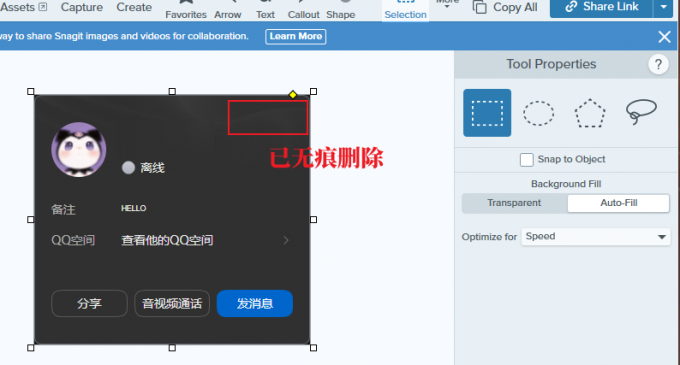Click Copy All button
The image size is (680, 365).
pyautogui.click(x=505, y=7)
